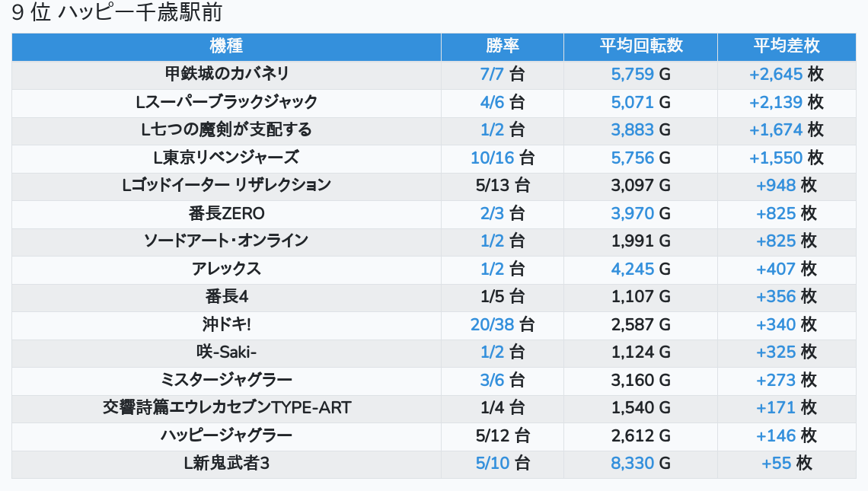Click the 20/38 win rate value
Image resolution: width=868 pixels, height=491 pixels.
tap(493, 325)
